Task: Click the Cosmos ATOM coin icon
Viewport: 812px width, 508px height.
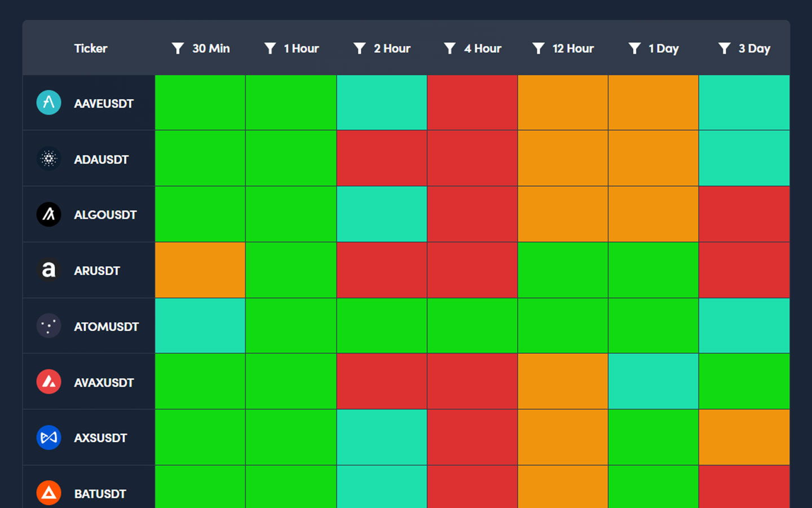Action: (x=49, y=326)
